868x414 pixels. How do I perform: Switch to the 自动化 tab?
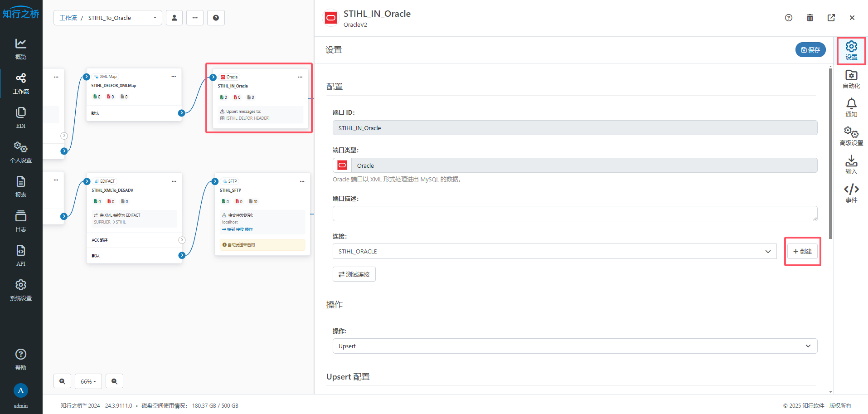pyautogui.click(x=851, y=79)
